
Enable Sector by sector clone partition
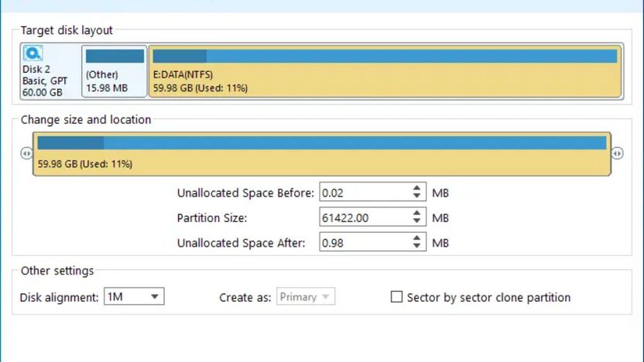(396, 297)
